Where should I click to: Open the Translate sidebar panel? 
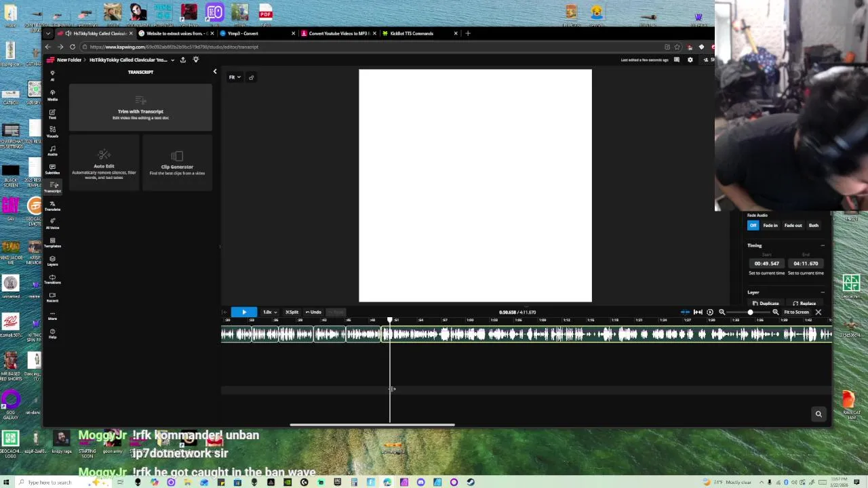pos(52,205)
